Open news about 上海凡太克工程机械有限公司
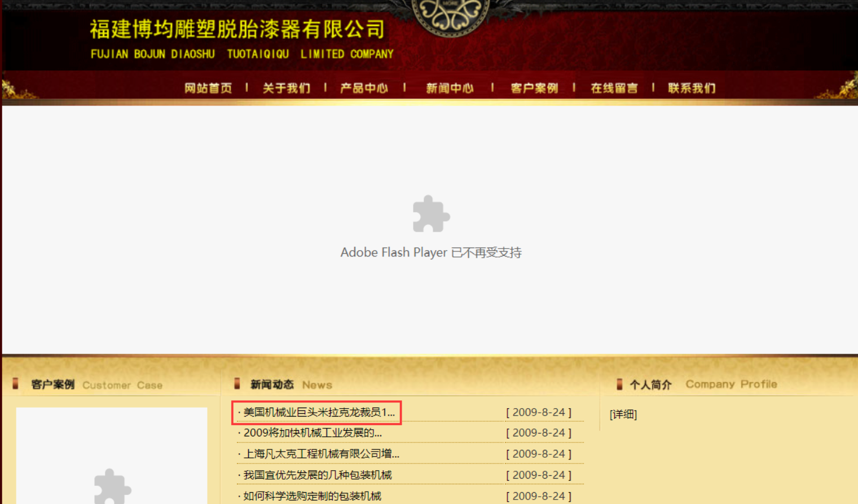 tap(321, 454)
